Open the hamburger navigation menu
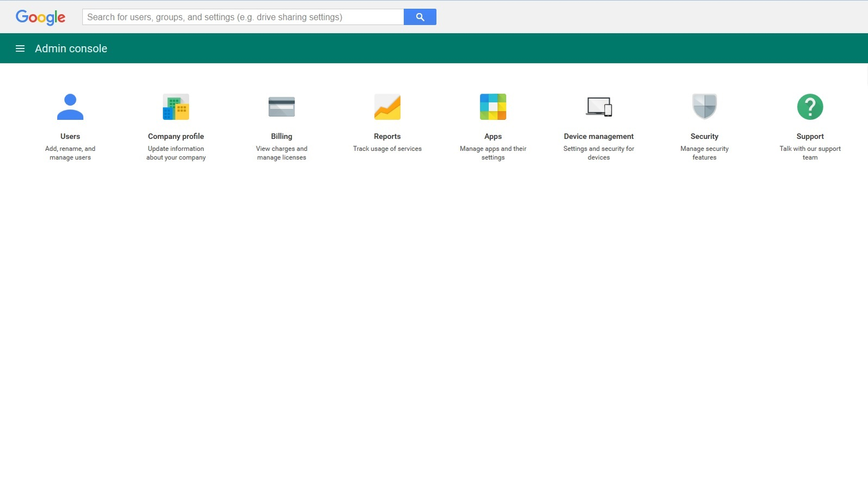 tap(20, 48)
